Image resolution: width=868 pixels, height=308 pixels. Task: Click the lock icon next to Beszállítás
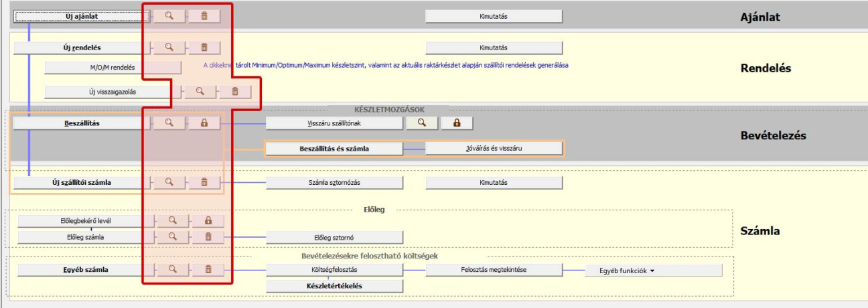click(x=204, y=123)
